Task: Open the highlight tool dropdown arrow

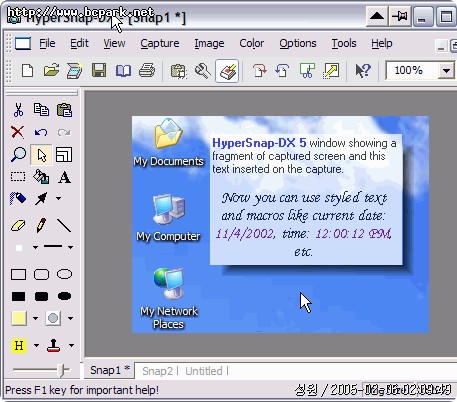Action: 36,345
